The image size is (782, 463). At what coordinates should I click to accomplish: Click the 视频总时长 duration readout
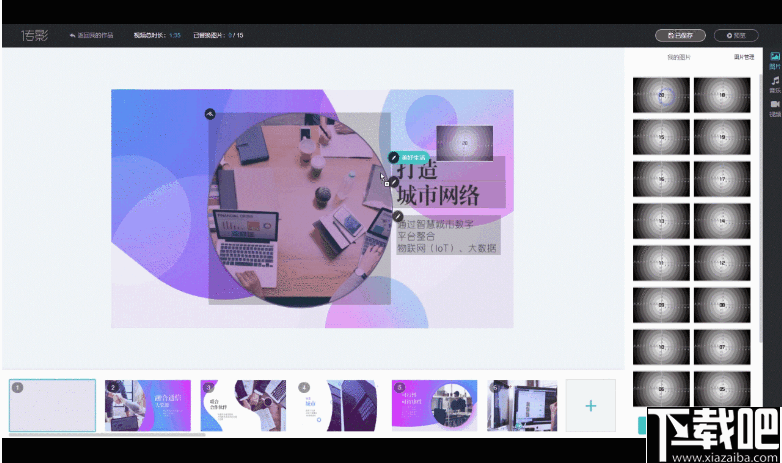(157, 35)
